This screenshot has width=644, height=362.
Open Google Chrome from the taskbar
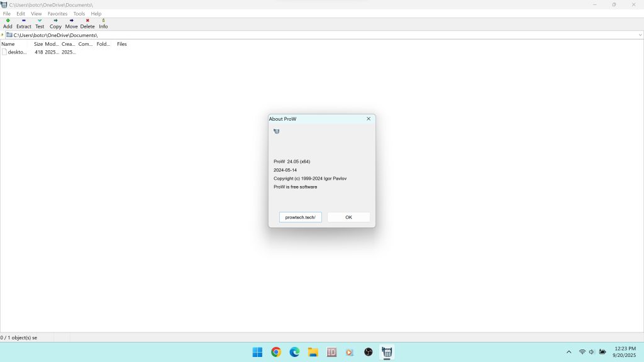click(276, 352)
